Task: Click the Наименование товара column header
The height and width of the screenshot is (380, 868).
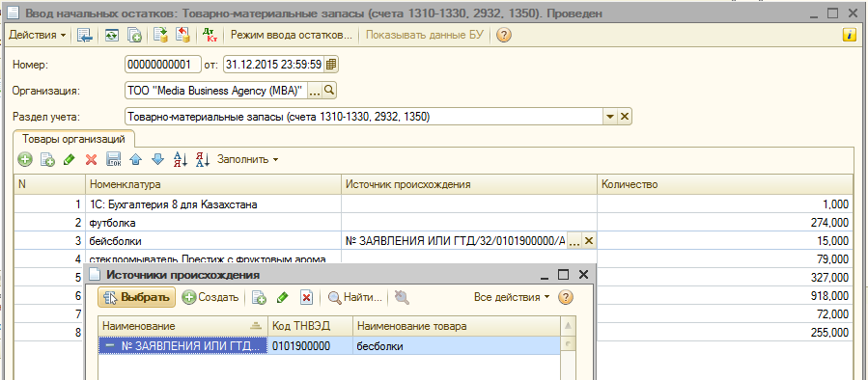Action: pos(456,326)
